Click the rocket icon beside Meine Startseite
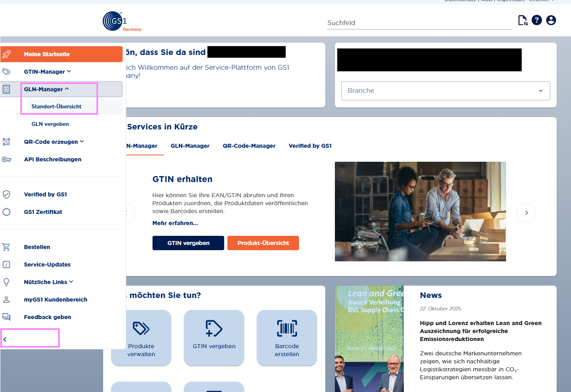This screenshot has width=571, height=392. 6,54
